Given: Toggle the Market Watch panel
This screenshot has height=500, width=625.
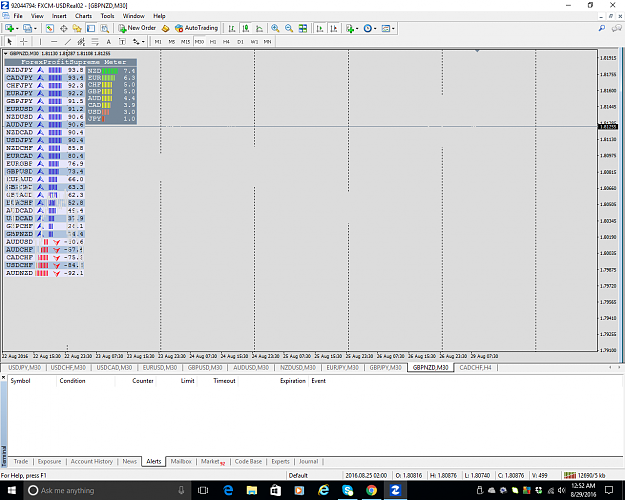Looking at the screenshot, I should coord(49,28).
